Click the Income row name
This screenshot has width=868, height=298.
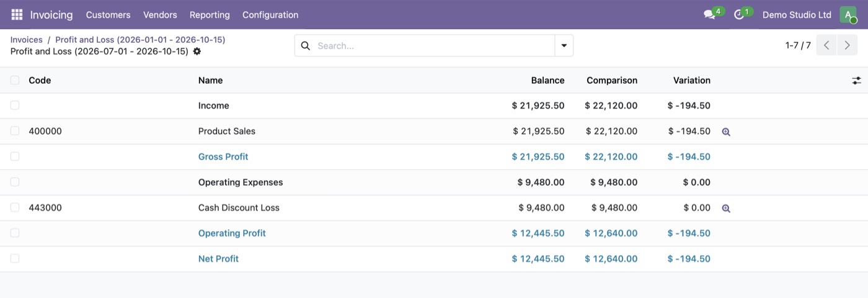[x=214, y=106]
